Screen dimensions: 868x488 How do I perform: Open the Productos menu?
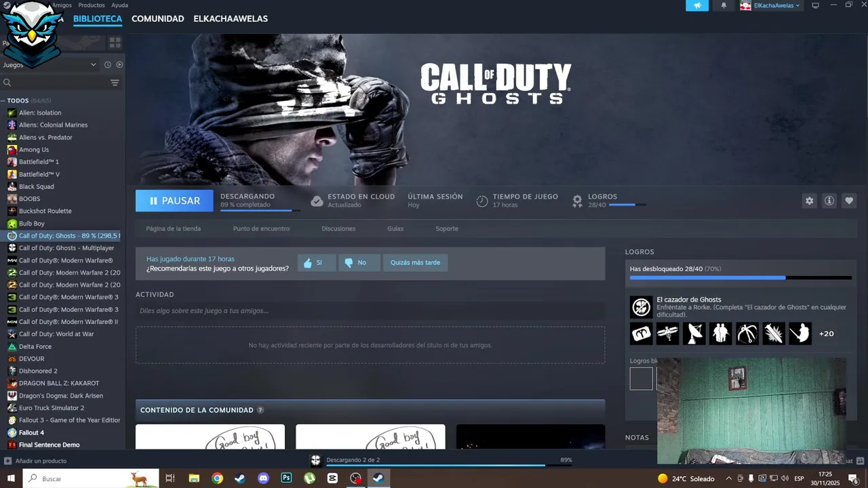coord(92,5)
